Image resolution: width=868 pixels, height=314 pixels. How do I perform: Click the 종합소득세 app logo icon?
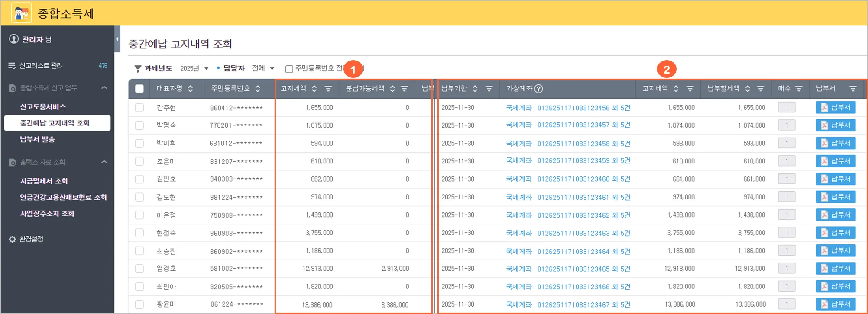point(21,13)
